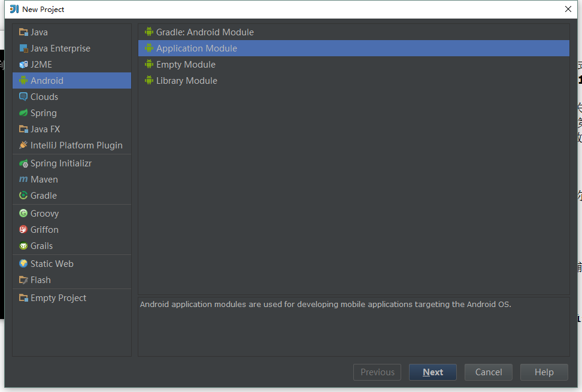The width and height of the screenshot is (582, 392).
Task: Click the Static Web globe icon
Action: pos(23,264)
